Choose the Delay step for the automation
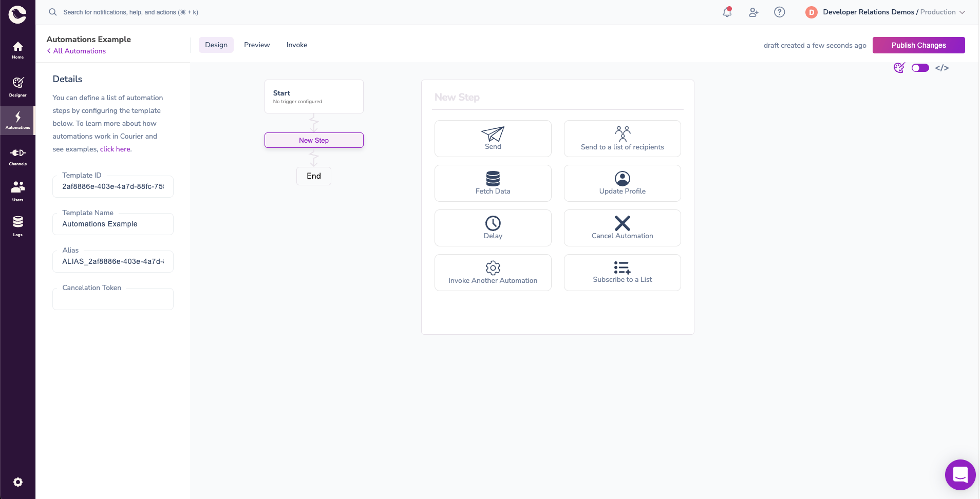This screenshot has width=980, height=499. coord(493,227)
